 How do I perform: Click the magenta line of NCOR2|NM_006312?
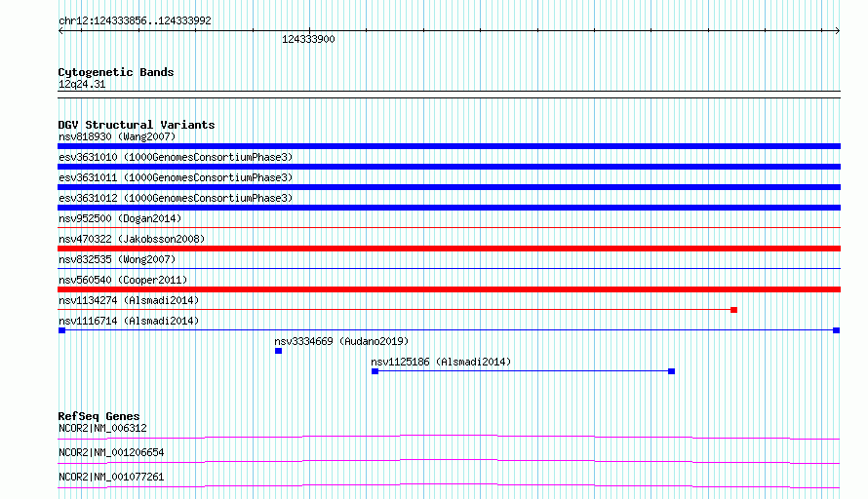449,437
